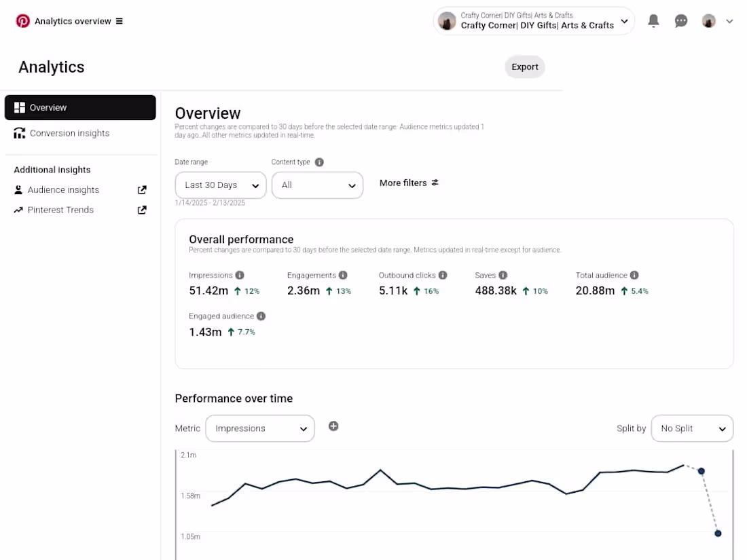This screenshot has width=747, height=560.
Task: Open the Date range Last 30 Days dropdown
Action: coord(220,185)
